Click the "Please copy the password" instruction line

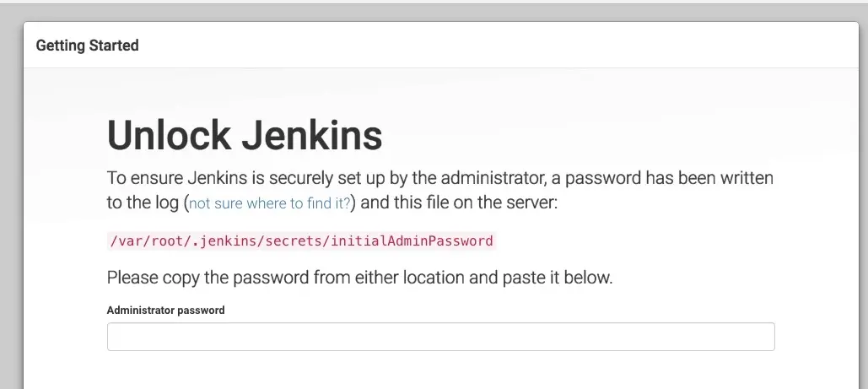[359, 277]
